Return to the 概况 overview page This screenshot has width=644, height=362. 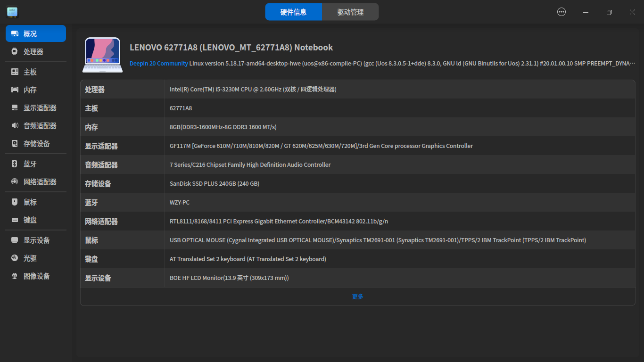click(29, 33)
